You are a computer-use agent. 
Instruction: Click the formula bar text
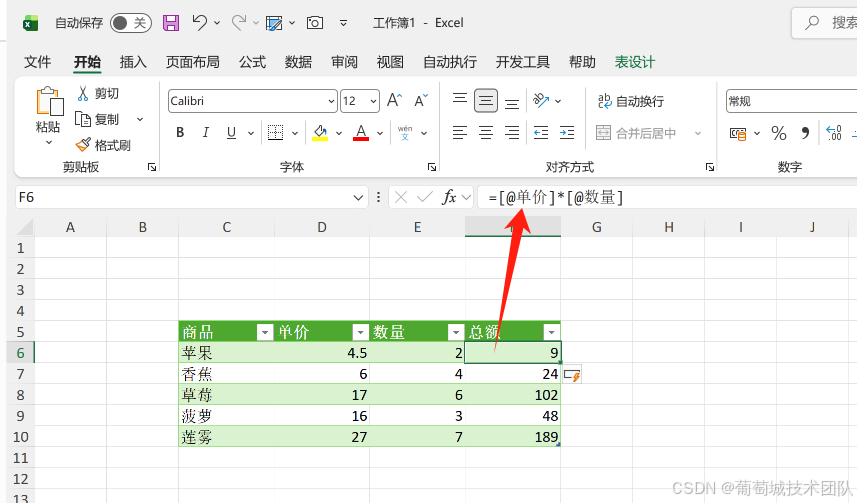point(556,197)
